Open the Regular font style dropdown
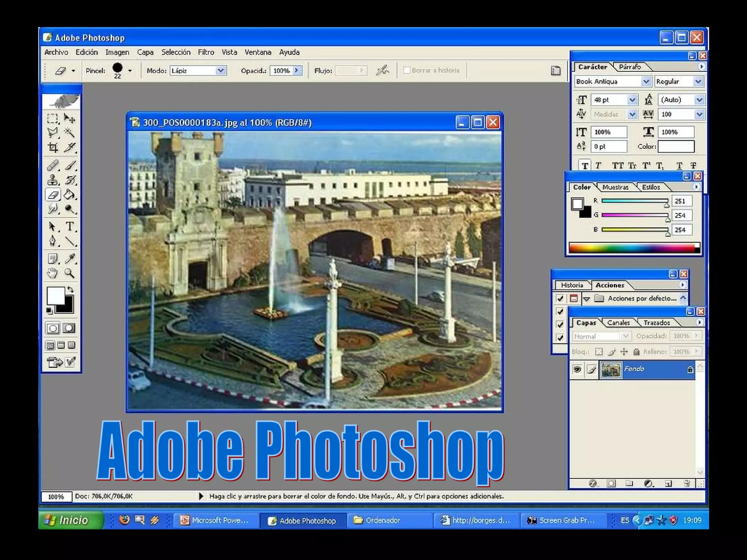 (x=698, y=81)
